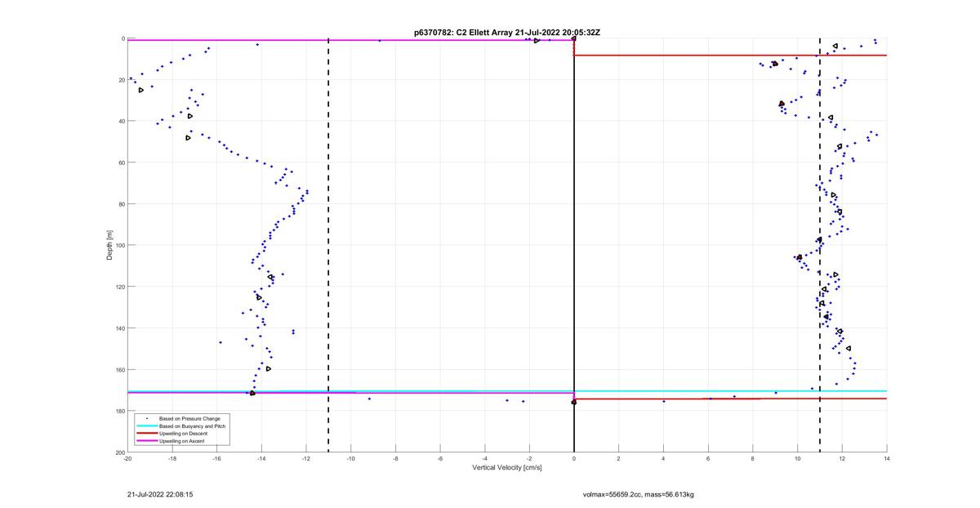Click x-axis tick label '6'
This screenshot has width=980, height=508.
click(708, 459)
